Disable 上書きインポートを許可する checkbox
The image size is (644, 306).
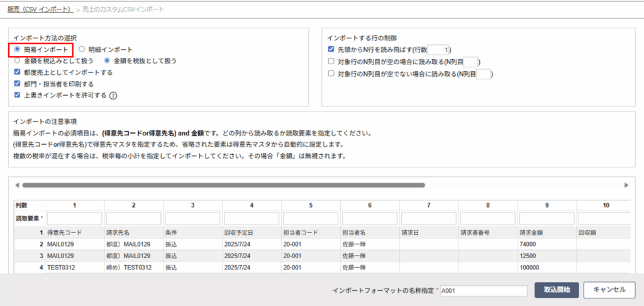pos(18,95)
